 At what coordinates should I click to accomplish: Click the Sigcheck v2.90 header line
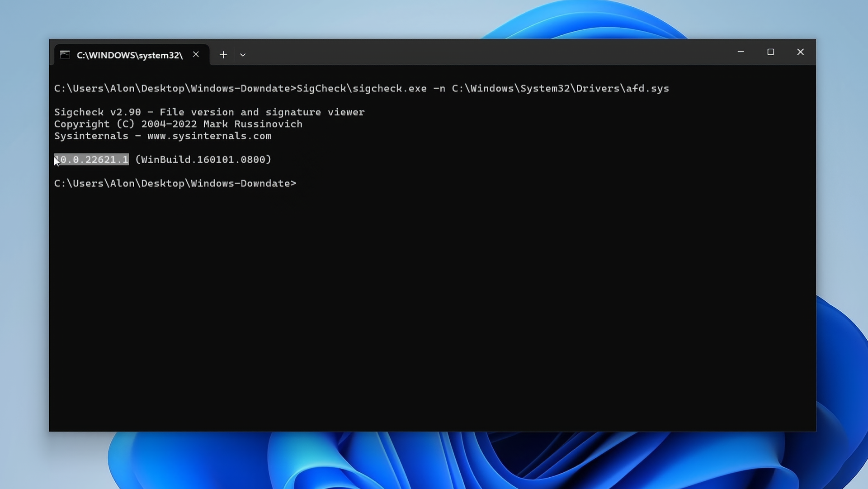209,112
